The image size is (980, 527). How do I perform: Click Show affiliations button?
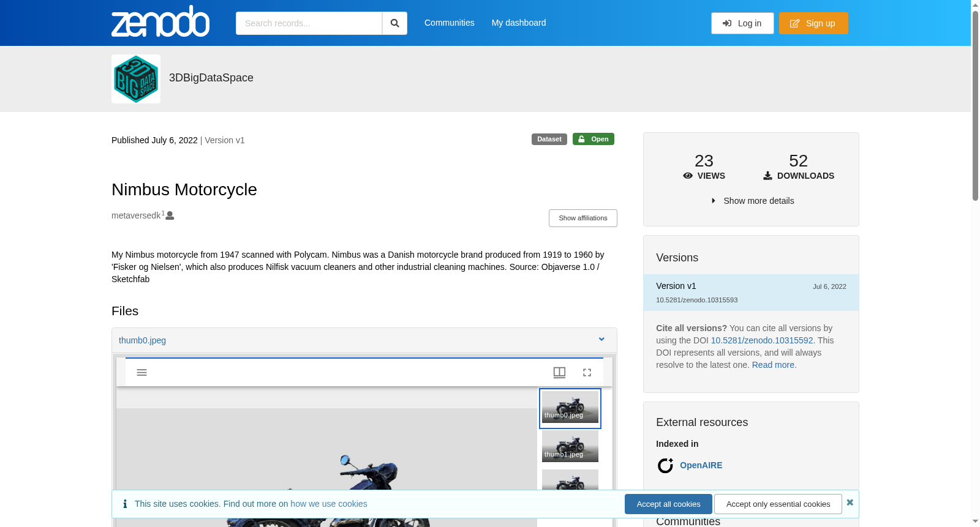[583, 219]
